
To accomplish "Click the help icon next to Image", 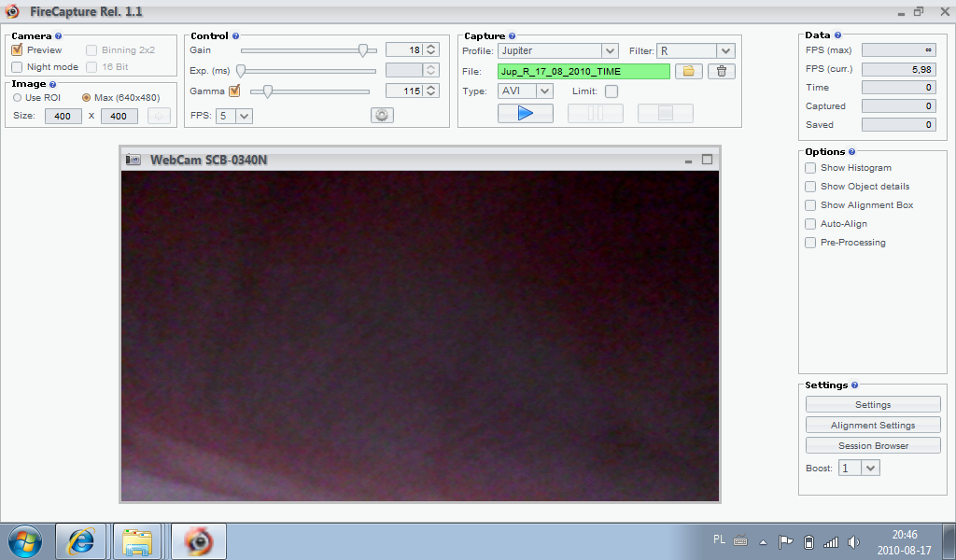I will click(x=52, y=84).
